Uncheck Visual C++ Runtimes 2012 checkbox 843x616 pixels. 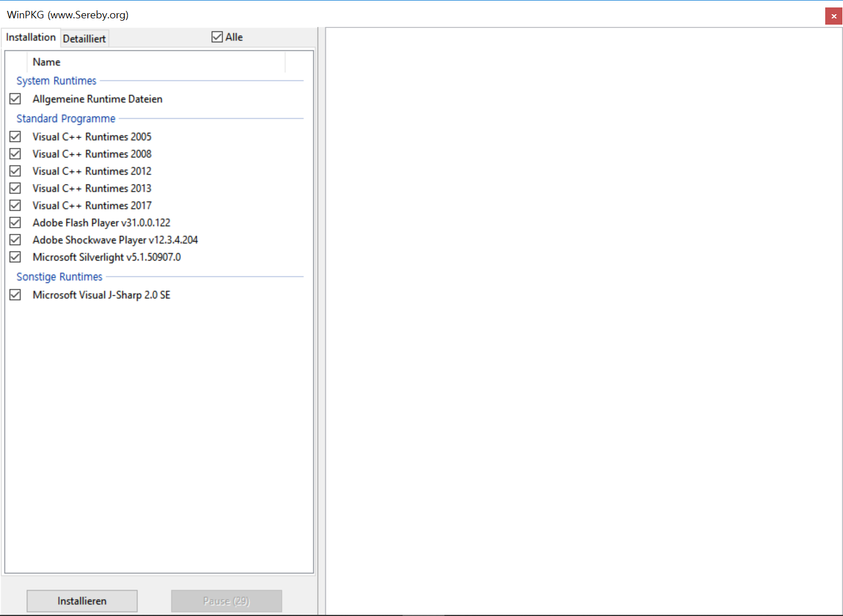coord(15,171)
